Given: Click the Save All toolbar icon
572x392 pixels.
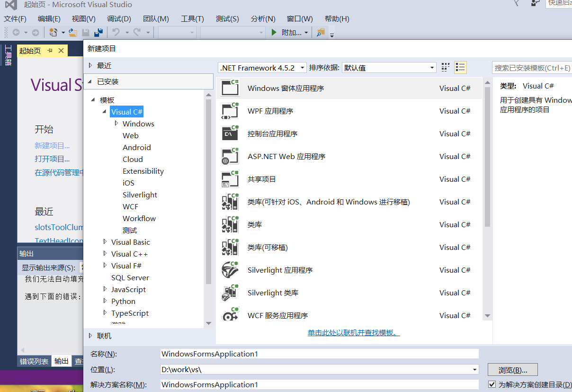Looking at the screenshot, I should (x=98, y=32).
